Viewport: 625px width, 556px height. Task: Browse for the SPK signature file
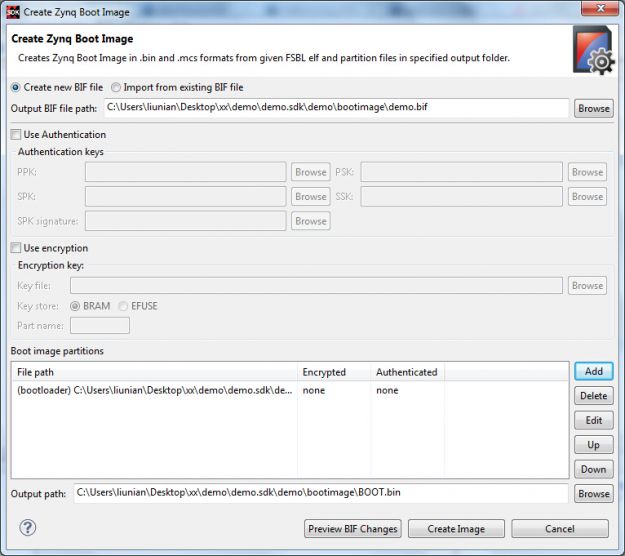[311, 221]
